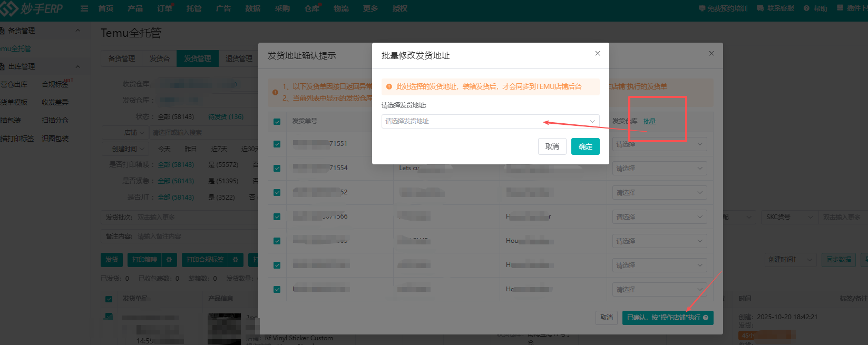868x345 pixels.
Task: Open the 授权 menu item
Action: point(400,8)
